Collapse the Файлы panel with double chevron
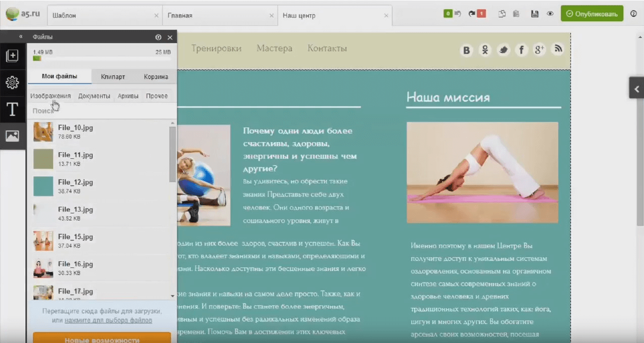The height and width of the screenshot is (343, 644). tap(21, 37)
